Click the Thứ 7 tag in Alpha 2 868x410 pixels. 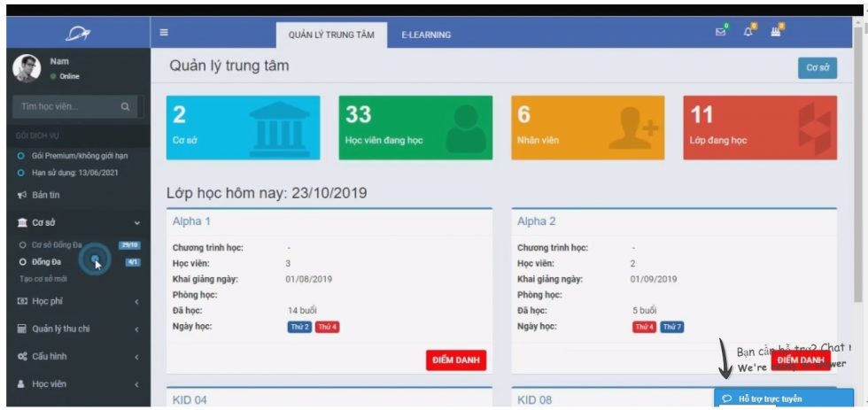click(672, 327)
